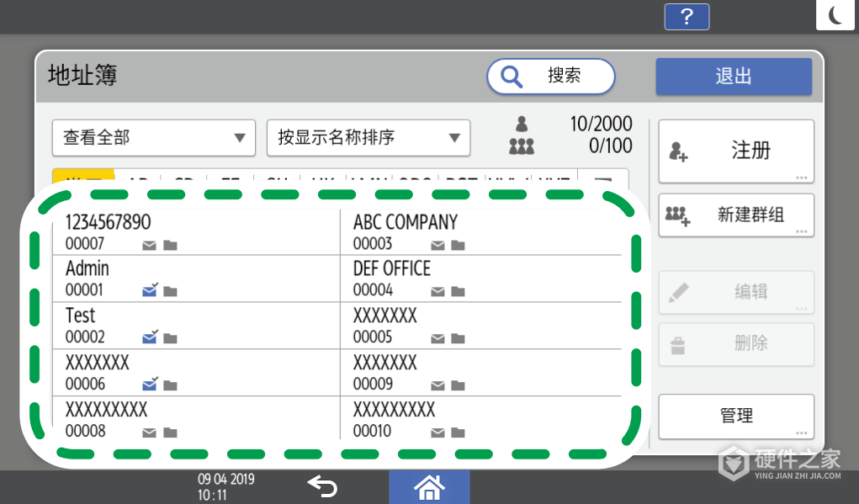
Task: Select entry numbered 00009
Action: (x=481, y=373)
